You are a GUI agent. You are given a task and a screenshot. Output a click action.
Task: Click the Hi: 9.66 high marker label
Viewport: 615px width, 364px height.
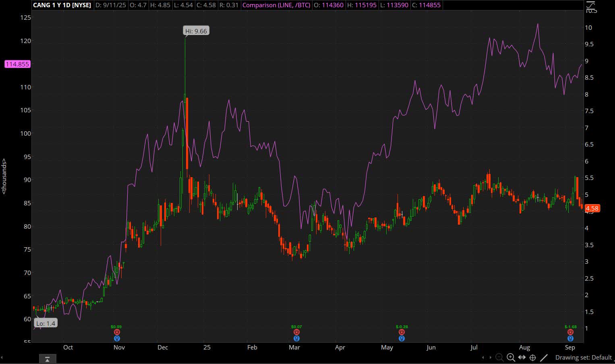(196, 31)
